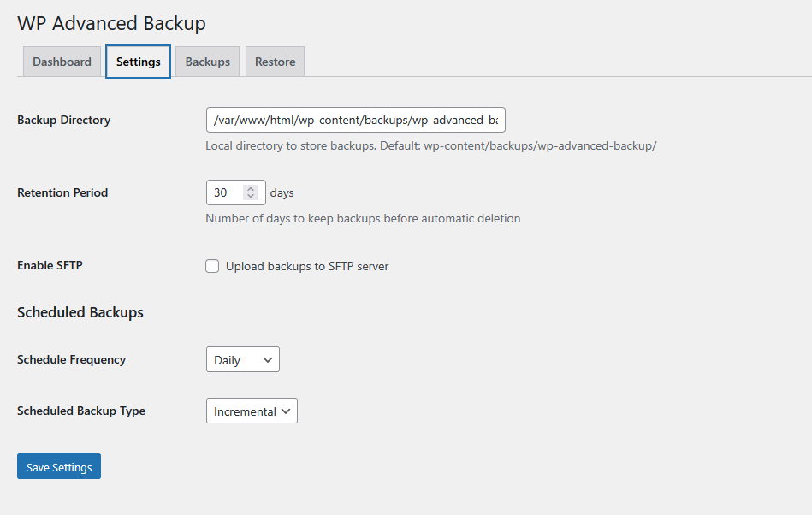Click the Backup Directory label
Screen dimensions: 812x515
coord(63,120)
